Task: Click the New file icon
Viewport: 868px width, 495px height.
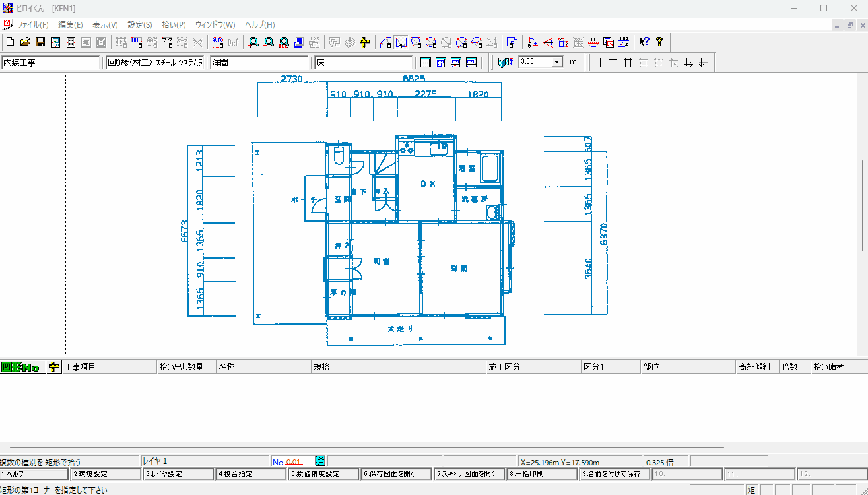Action: [x=10, y=42]
